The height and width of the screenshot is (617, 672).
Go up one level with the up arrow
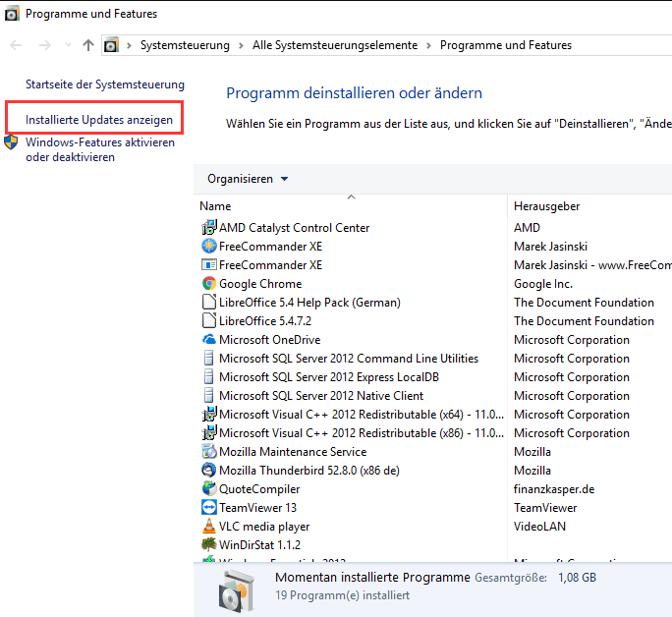[88, 45]
